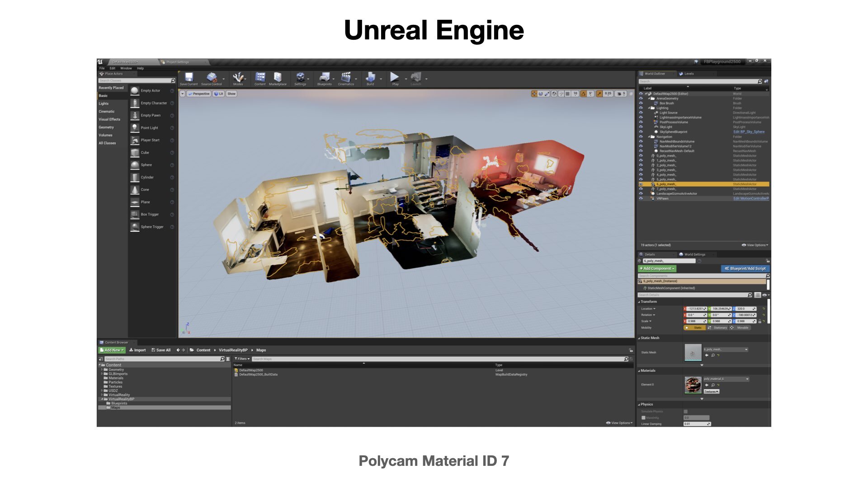Toggle the viewport scale snap icon
This screenshot has width=868, height=488.
tap(599, 94)
